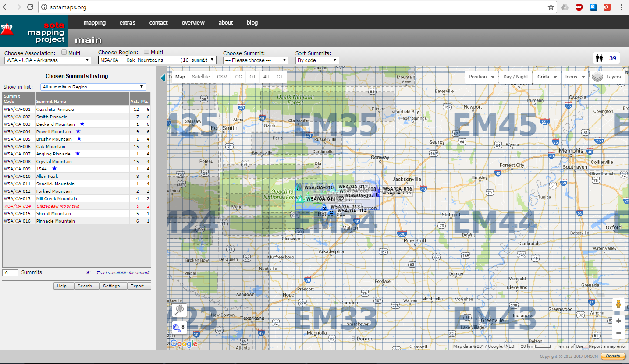
Task: Bookmark this page with the star
Action: [x=551, y=7]
